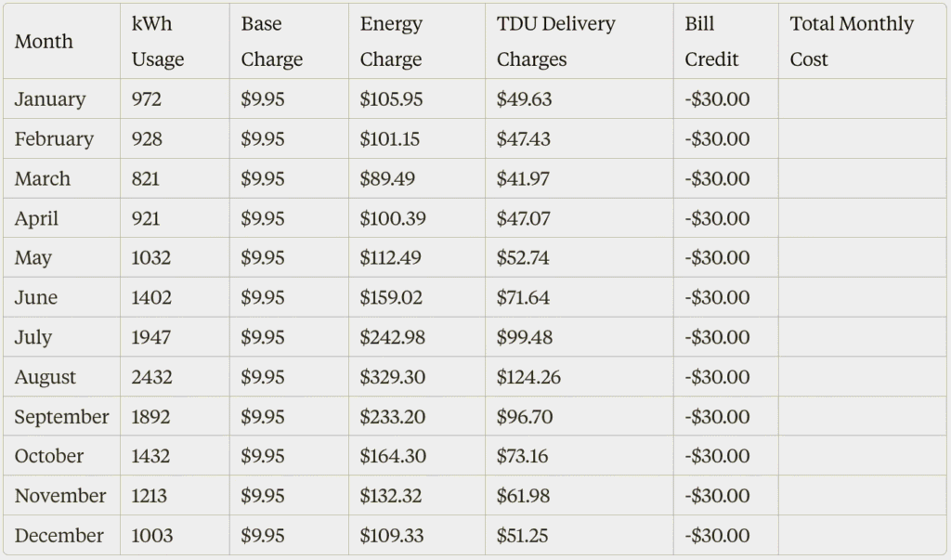Viewport: 951px width, 560px height.
Task: Select the June bill credit cell
Action: coord(717,298)
